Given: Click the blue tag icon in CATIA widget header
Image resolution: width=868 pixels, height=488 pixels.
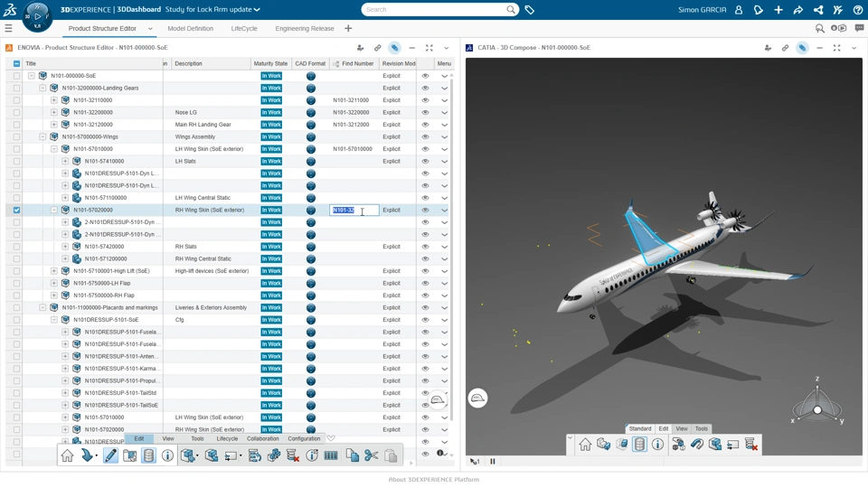Looking at the screenshot, I should 802,48.
